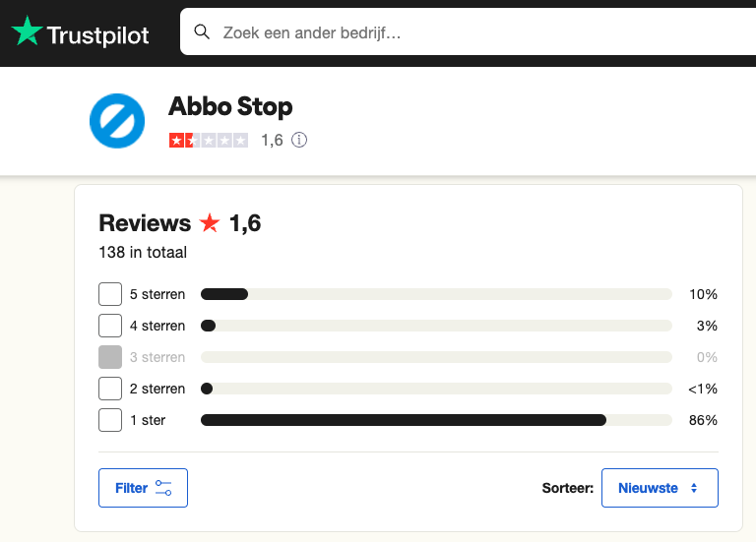Viewport: 756px width, 542px height.
Task: Open the Filter options button
Action: point(143,488)
